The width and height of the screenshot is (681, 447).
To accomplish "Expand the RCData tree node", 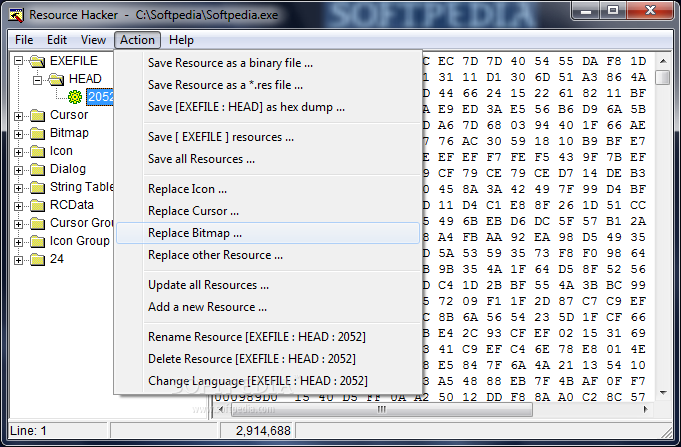I will coord(18,206).
